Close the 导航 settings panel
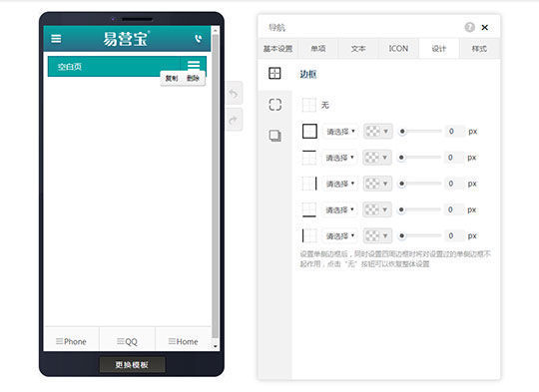 click(485, 28)
